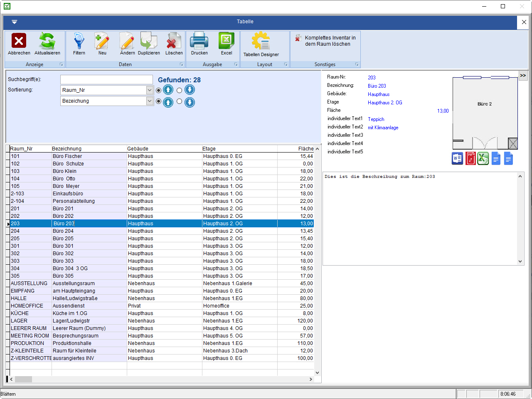The width and height of the screenshot is (532, 399).
Task: Export with the Excel ribbon icon
Action: (227, 41)
